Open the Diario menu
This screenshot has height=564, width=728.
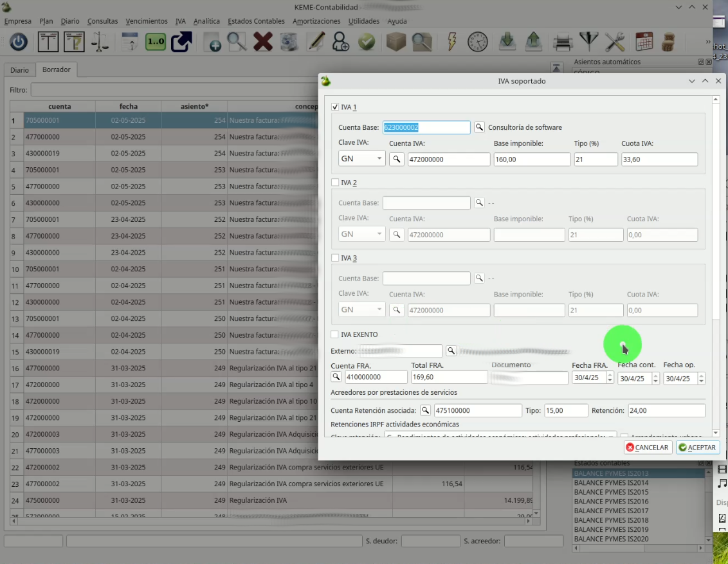70,21
